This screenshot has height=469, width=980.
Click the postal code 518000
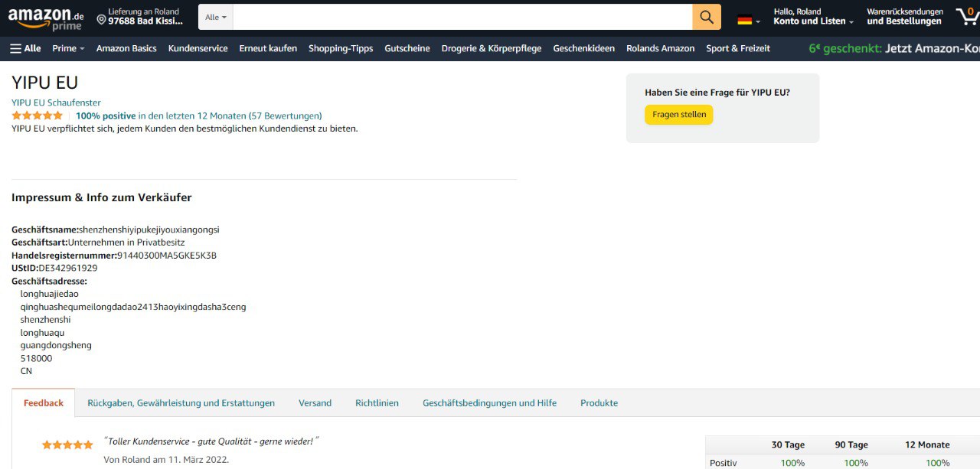click(36, 358)
